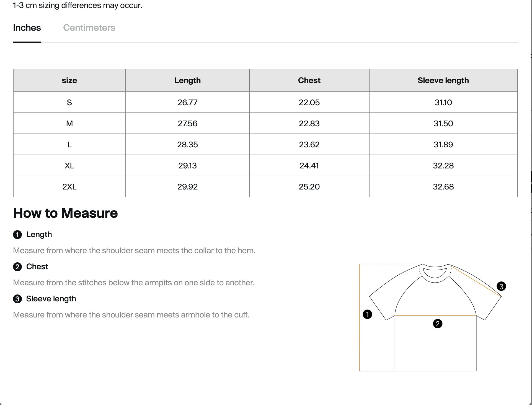Viewport: 532px width, 405px height.
Task: Click the number 3 Sleeve length bullet icon
Action: (17, 299)
